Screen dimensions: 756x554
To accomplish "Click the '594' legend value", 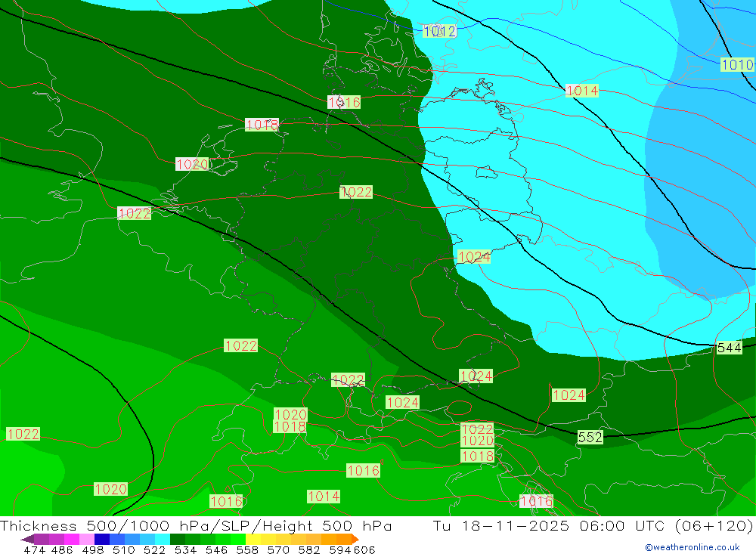I will coord(340,549).
